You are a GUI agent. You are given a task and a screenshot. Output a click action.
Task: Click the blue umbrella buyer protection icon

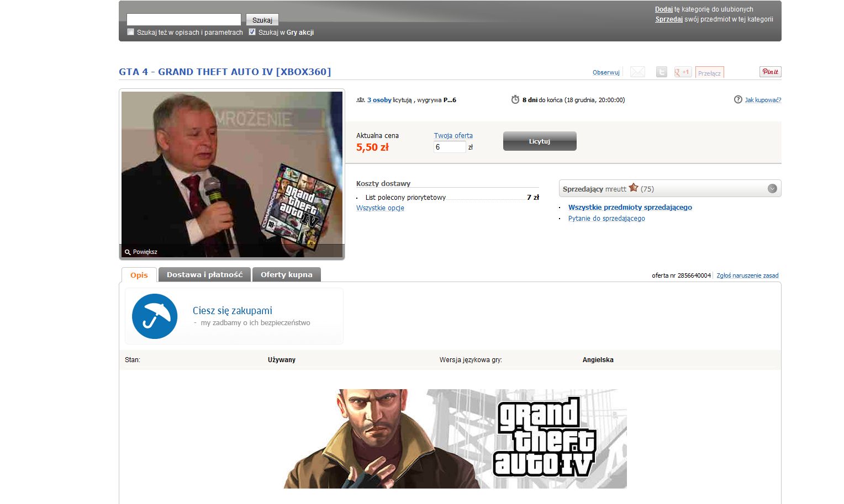pyautogui.click(x=155, y=316)
